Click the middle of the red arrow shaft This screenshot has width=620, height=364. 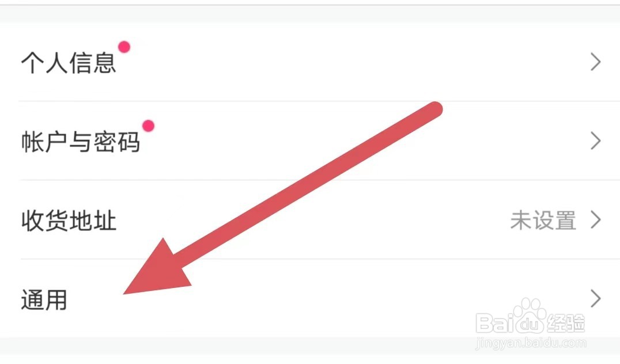coord(304,186)
